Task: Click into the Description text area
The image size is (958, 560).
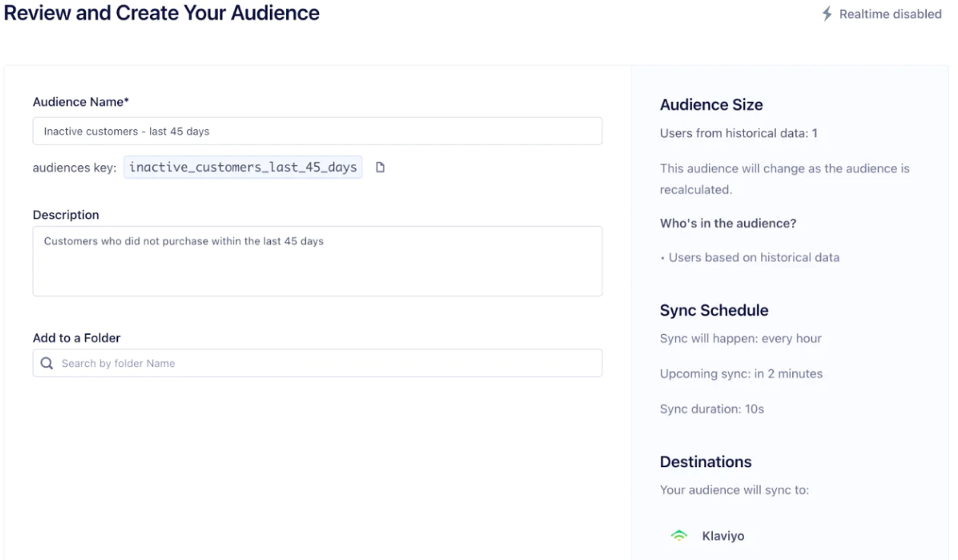Action: pyautogui.click(x=317, y=261)
